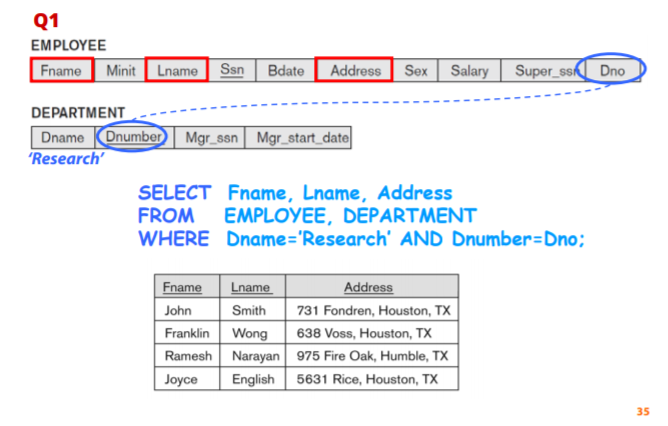Viewport: 668px width, 426px height.
Task: Select the Dname attribute box
Action: (63, 138)
